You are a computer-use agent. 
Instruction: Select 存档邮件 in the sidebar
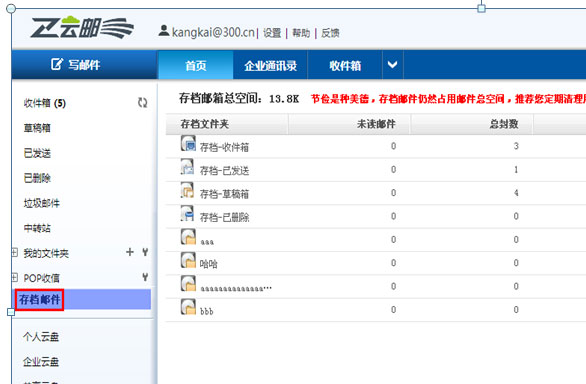[x=40, y=299]
